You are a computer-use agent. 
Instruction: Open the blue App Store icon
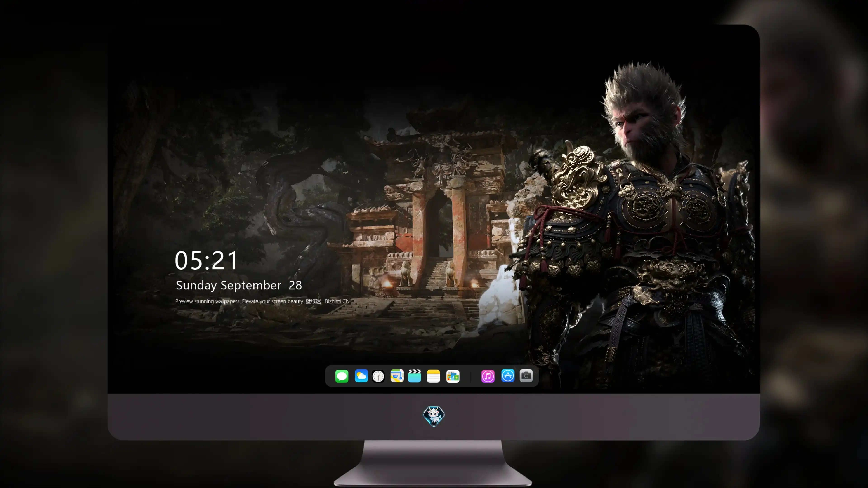[508, 375]
